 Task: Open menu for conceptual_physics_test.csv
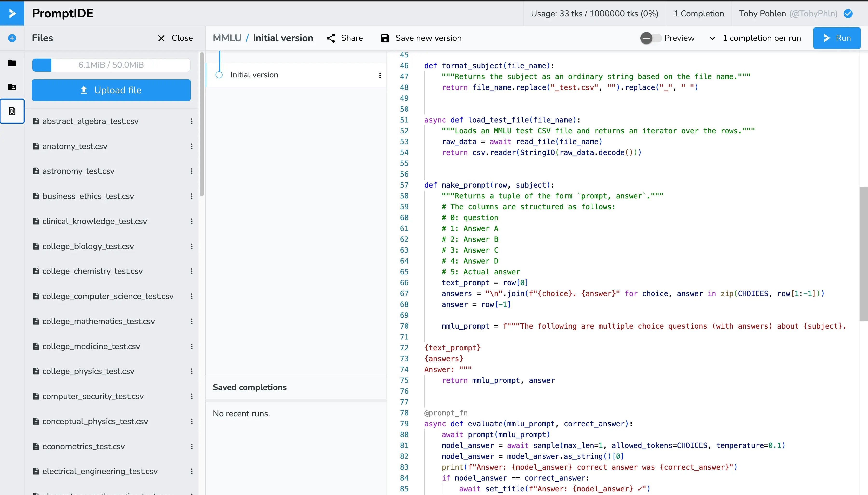tap(192, 421)
